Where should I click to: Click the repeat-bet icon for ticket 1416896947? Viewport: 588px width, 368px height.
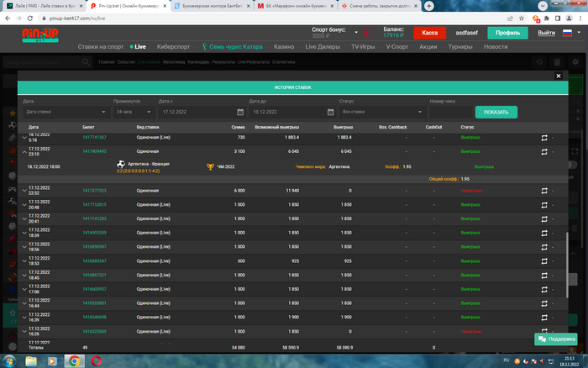coord(544,247)
